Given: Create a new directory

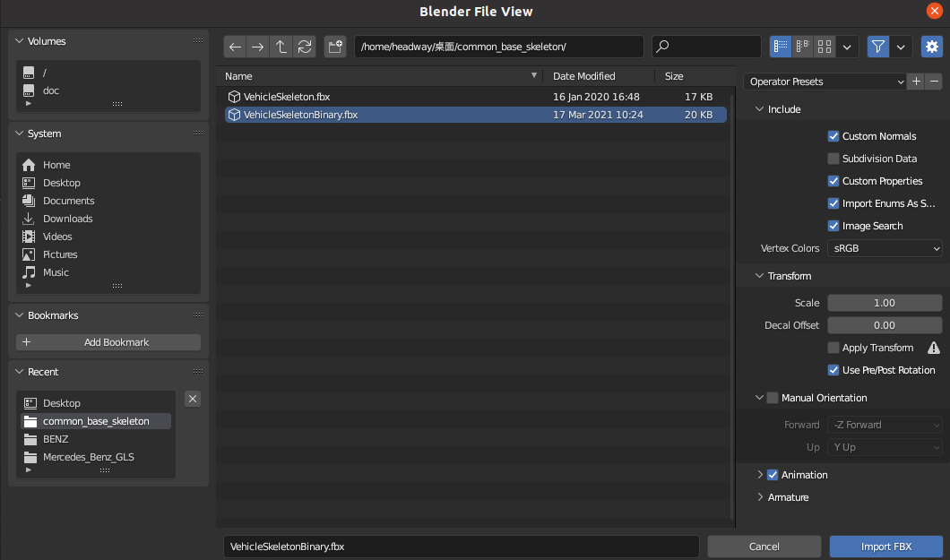Looking at the screenshot, I should [x=335, y=47].
